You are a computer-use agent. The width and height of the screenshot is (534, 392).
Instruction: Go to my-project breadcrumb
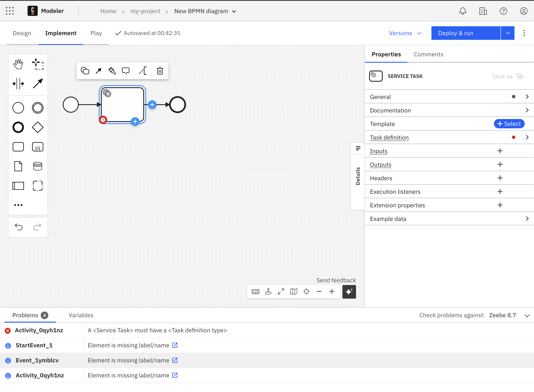pos(145,11)
